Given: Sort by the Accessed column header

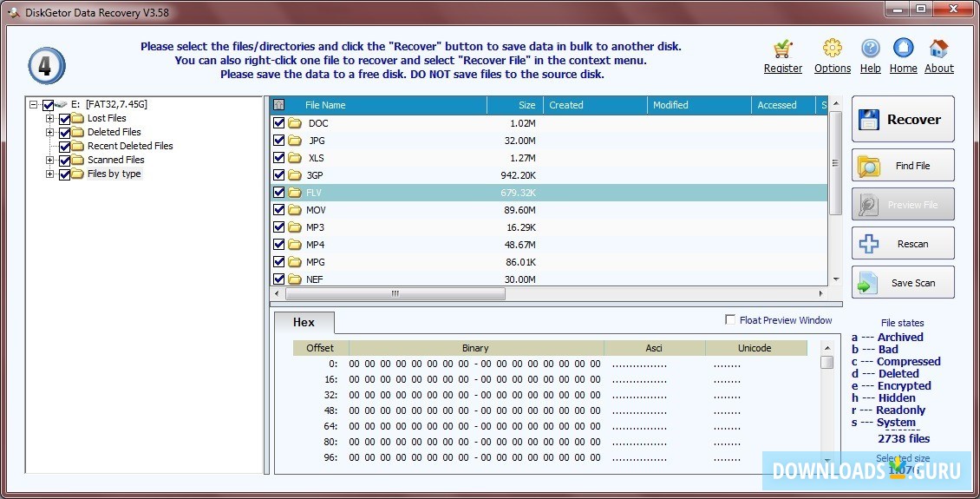Looking at the screenshot, I should tap(784, 105).
